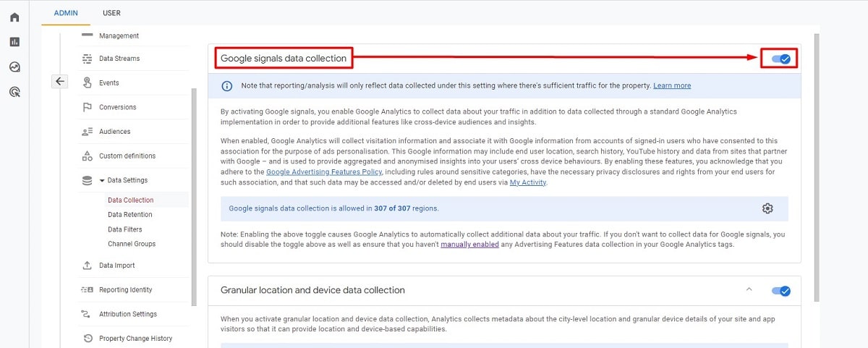Open Property Change History menu item
This screenshot has width=868, height=348.
point(135,339)
